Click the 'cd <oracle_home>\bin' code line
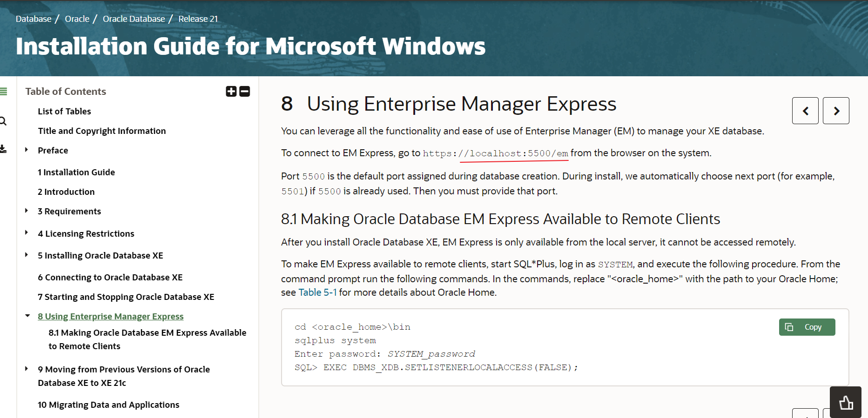 tap(352, 327)
